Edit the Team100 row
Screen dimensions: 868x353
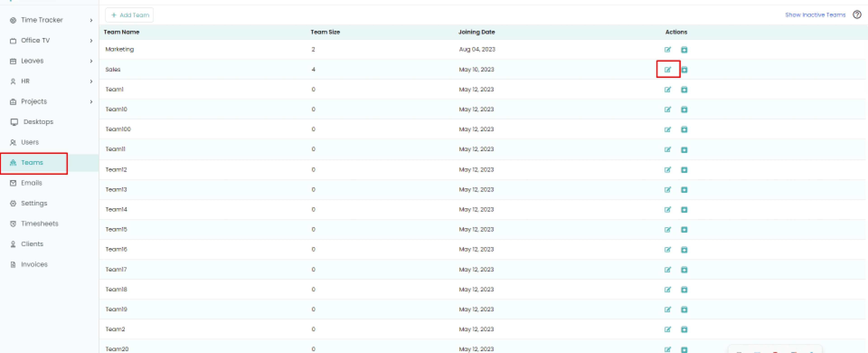pyautogui.click(x=668, y=129)
